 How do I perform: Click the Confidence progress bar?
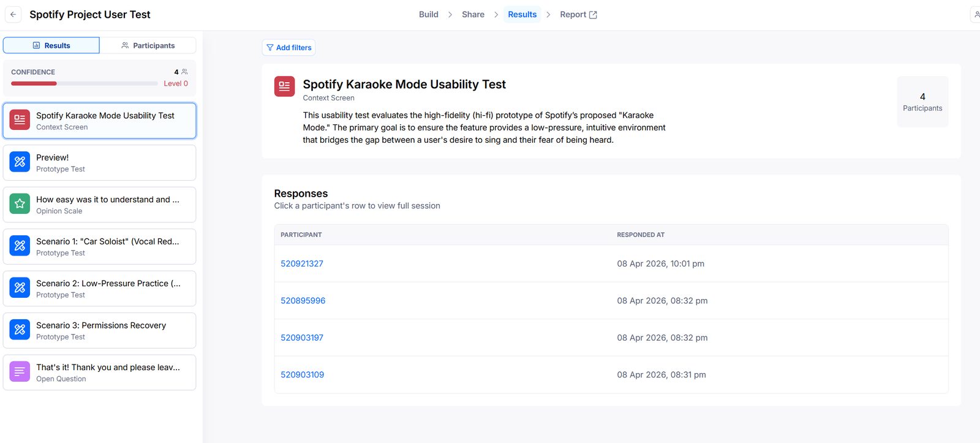pos(84,83)
